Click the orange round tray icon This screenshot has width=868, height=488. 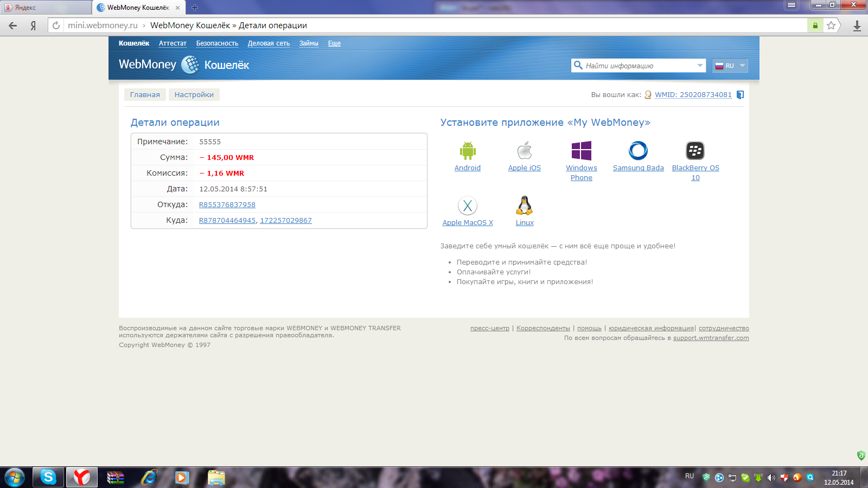coord(797,478)
